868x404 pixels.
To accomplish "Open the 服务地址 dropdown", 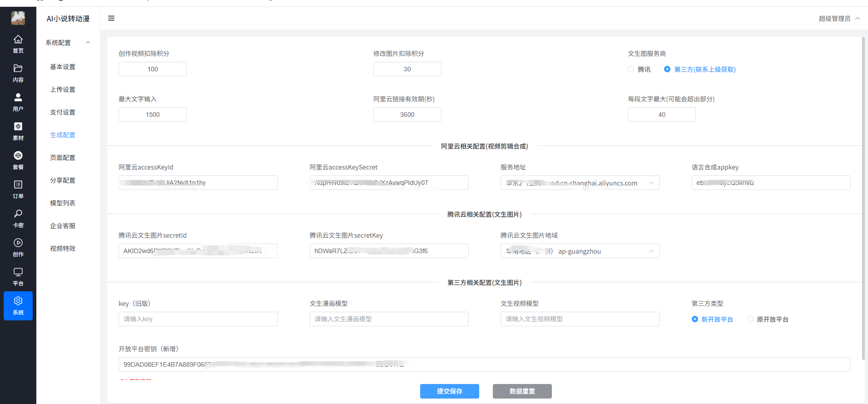I will tap(580, 183).
